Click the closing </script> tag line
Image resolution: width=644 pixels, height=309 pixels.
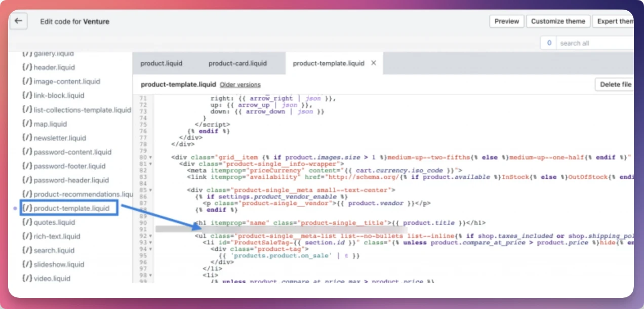tap(212, 125)
